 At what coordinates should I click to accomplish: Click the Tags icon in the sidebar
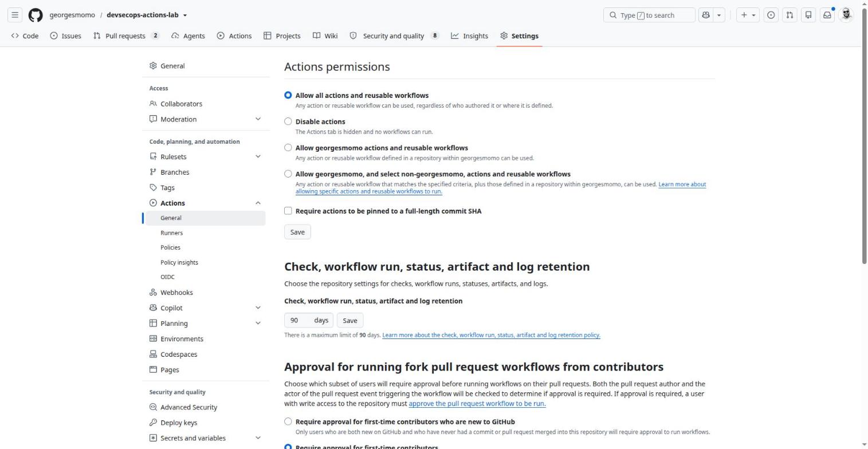[x=153, y=188]
